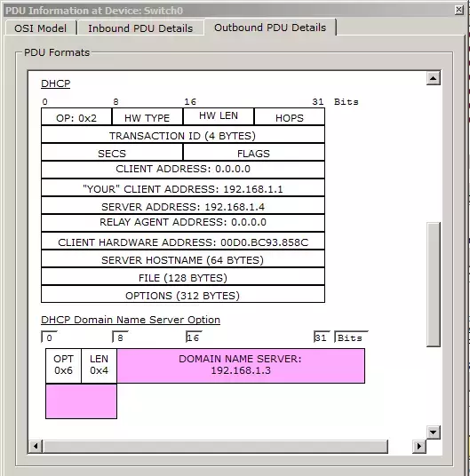Viewport: 470px width, 476px height.
Task: Select the Outbound PDU Details tab
Action: tap(270, 28)
